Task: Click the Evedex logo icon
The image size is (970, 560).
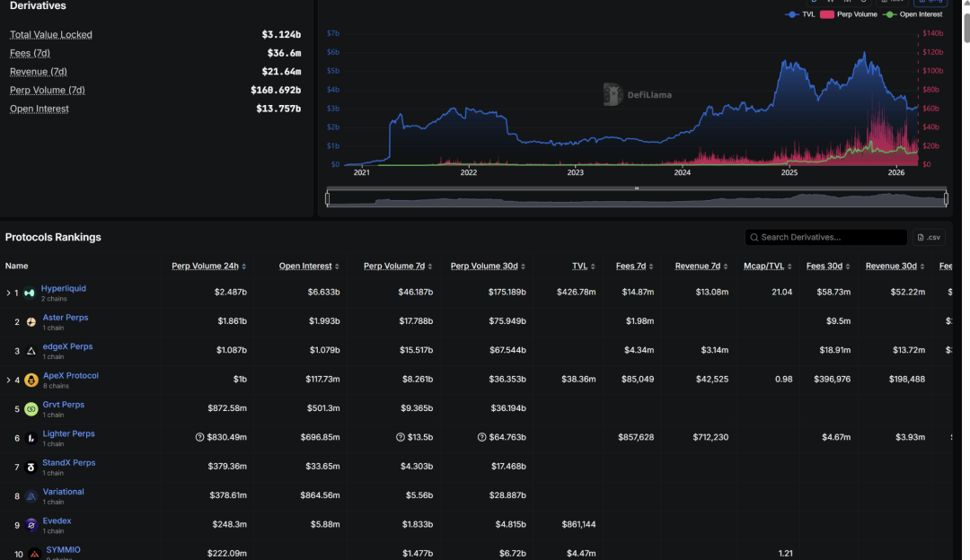Action: click(x=31, y=525)
